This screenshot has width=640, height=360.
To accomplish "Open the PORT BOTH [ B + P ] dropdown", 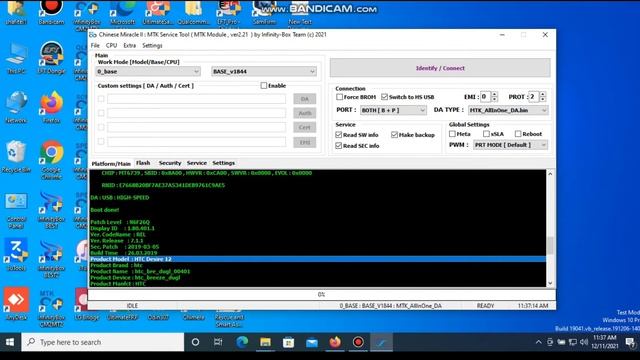I will (x=393, y=110).
